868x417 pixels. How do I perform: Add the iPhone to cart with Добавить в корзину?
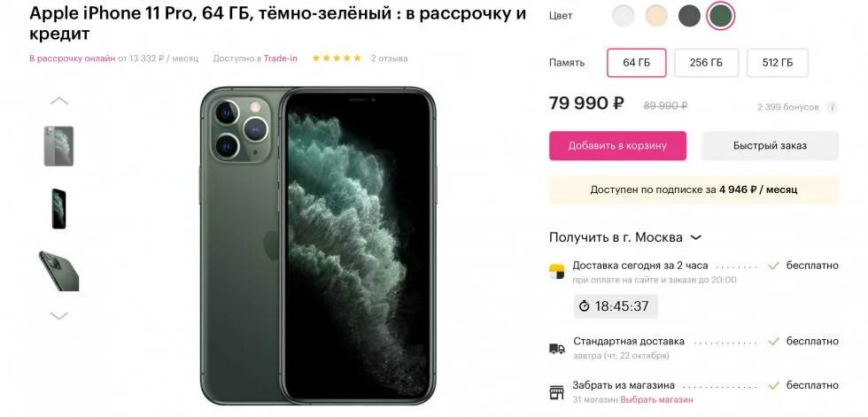click(x=618, y=146)
